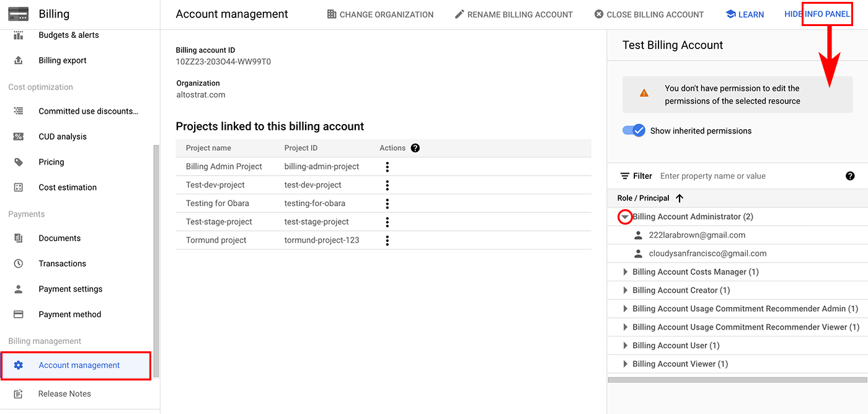Click CHANGE ORGANIZATION in the toolbar
868x414 pixels.
tap(380, 14)
